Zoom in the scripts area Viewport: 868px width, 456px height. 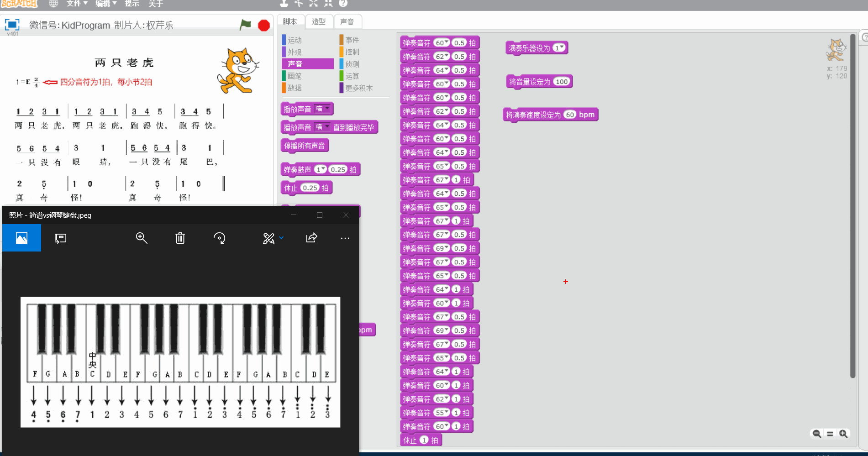(843, 434)
